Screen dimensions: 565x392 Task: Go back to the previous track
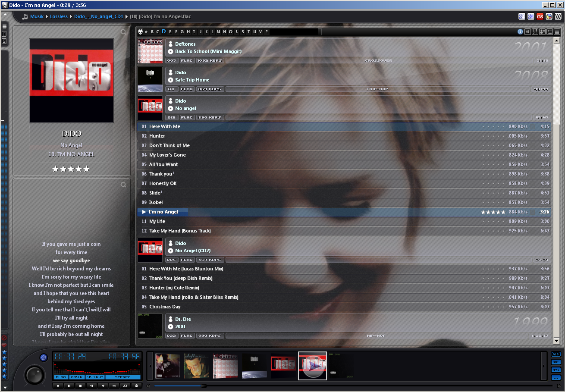tap(91, 386)
